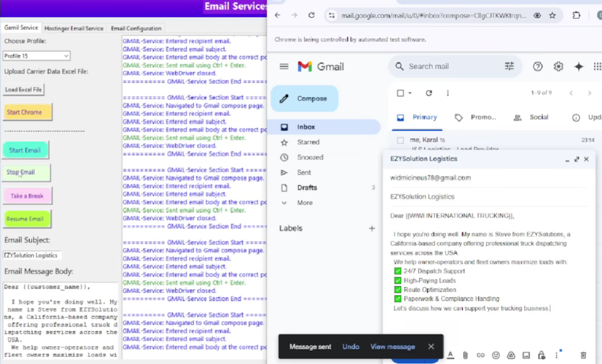The width and height of the screenshot is (602, 364).
Task: Click the Start Chrome button
Action: [27, 112]
